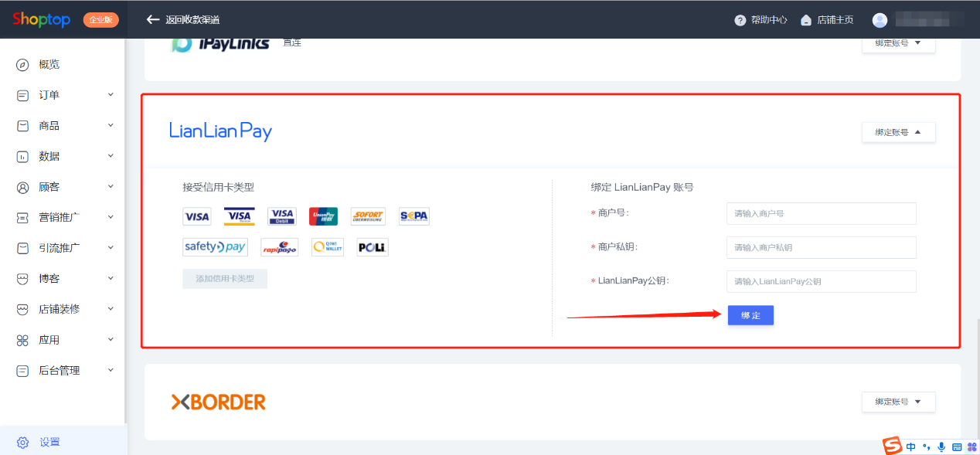Focus the 商户号 input field
Image resolution: width=980 pixels, height=455 pixels.
[821, 213]
